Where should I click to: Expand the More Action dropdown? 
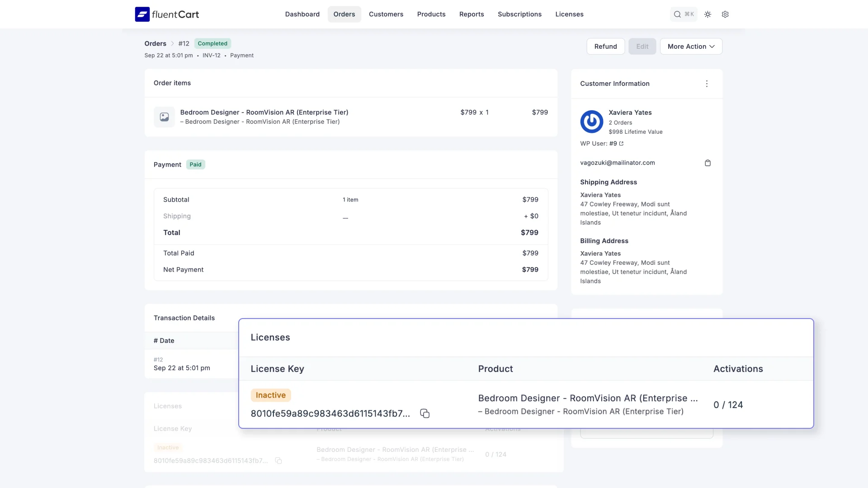(x=691, y=47)
